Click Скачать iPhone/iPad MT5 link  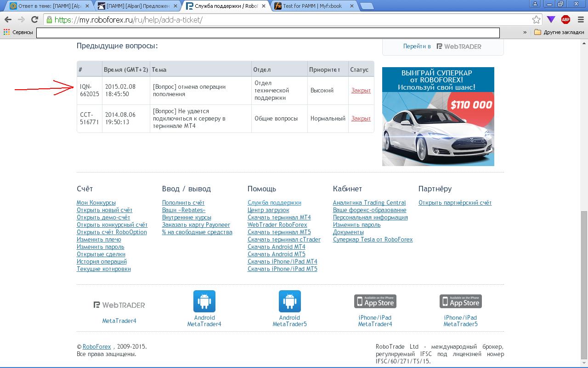[282, 269]
